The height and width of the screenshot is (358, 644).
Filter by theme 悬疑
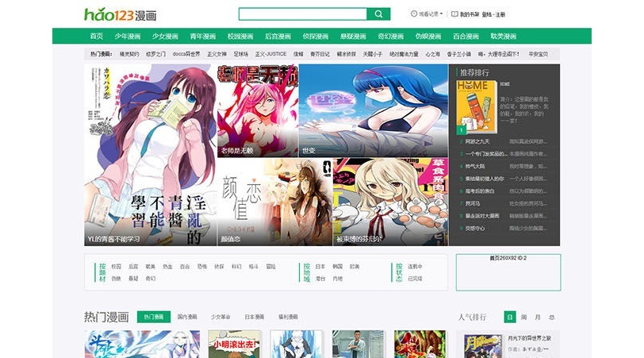[x=133, y=279]
